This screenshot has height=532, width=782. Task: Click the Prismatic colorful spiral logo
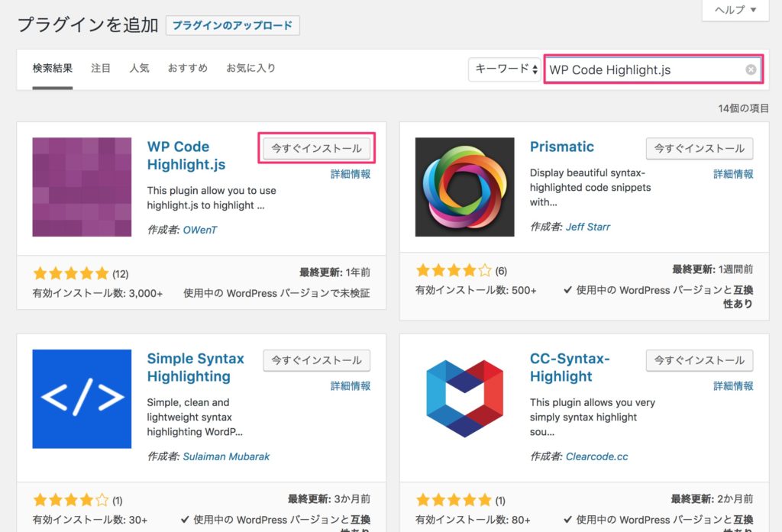tap(464, 185)
